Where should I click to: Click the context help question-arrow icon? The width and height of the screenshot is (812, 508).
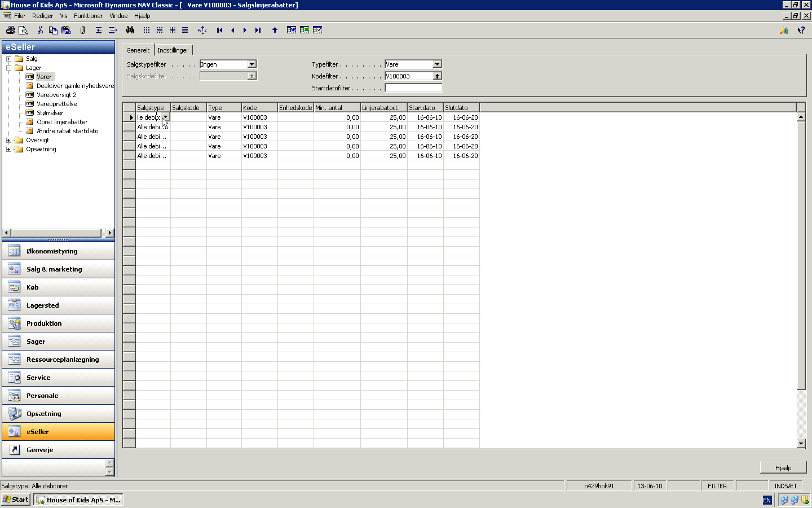(801, 30)
